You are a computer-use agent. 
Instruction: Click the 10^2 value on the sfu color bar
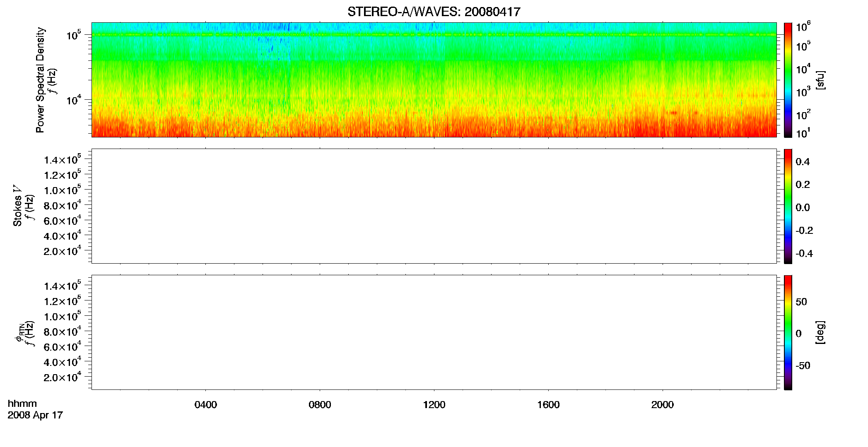pos(803,114)
